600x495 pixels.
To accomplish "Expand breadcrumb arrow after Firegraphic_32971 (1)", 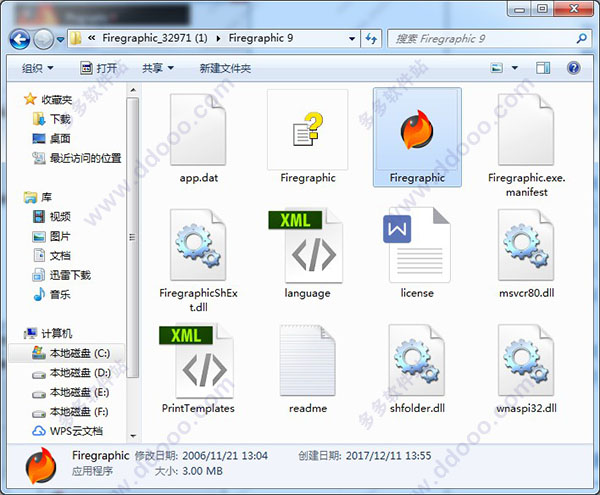I will tap(218, 39).
